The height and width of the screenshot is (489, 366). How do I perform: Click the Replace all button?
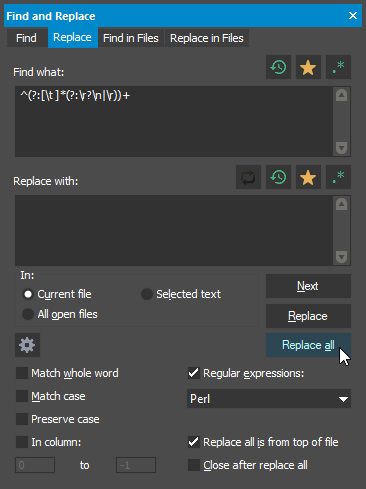click(x=308, y=345)
